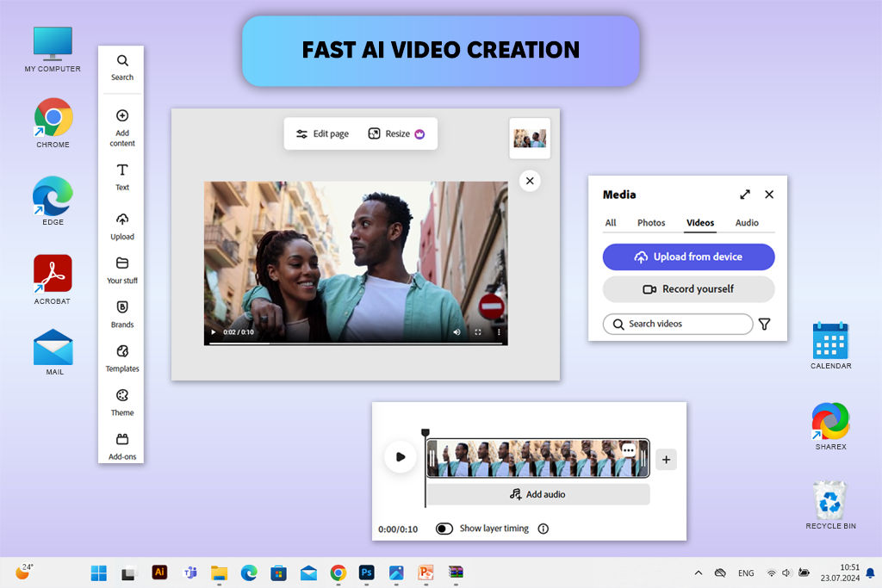The height and width of the screenshot is (588, 882).
Task: Toggle Show layer timing switch
Action: pyautogui.click(x=444, y=529)
